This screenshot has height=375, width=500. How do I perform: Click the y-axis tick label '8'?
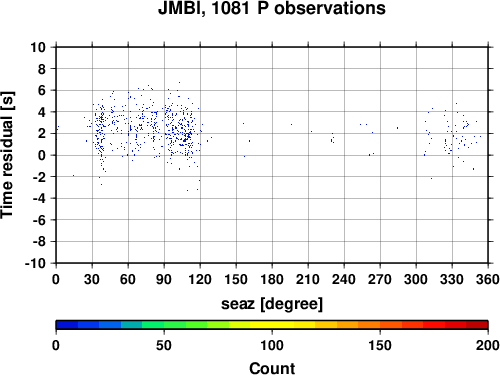(x=41, y=69)
